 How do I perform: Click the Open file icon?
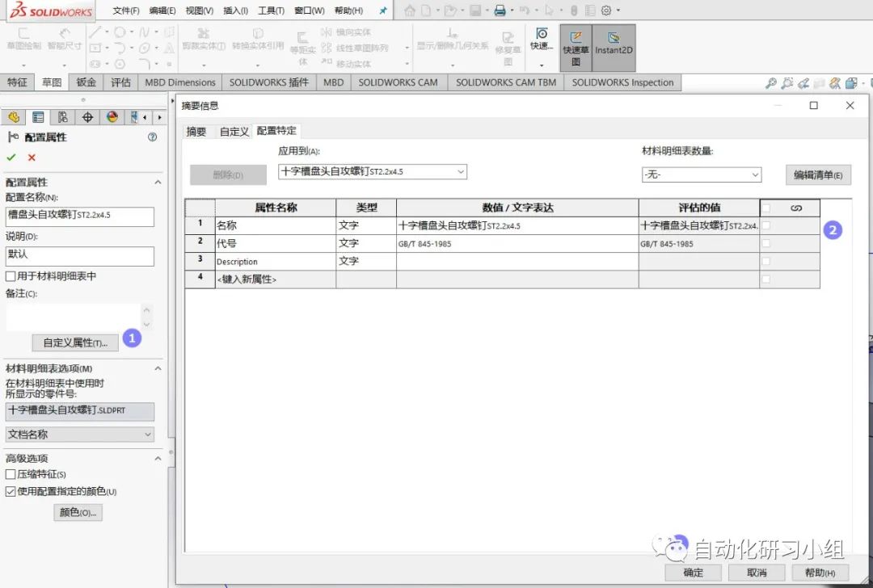(x=450, y=10)
